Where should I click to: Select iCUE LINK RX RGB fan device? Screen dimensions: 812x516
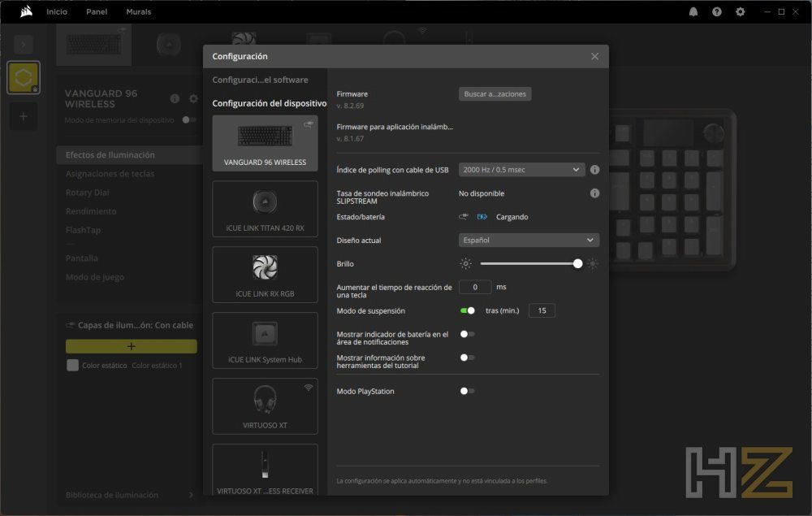click(266, 275)
